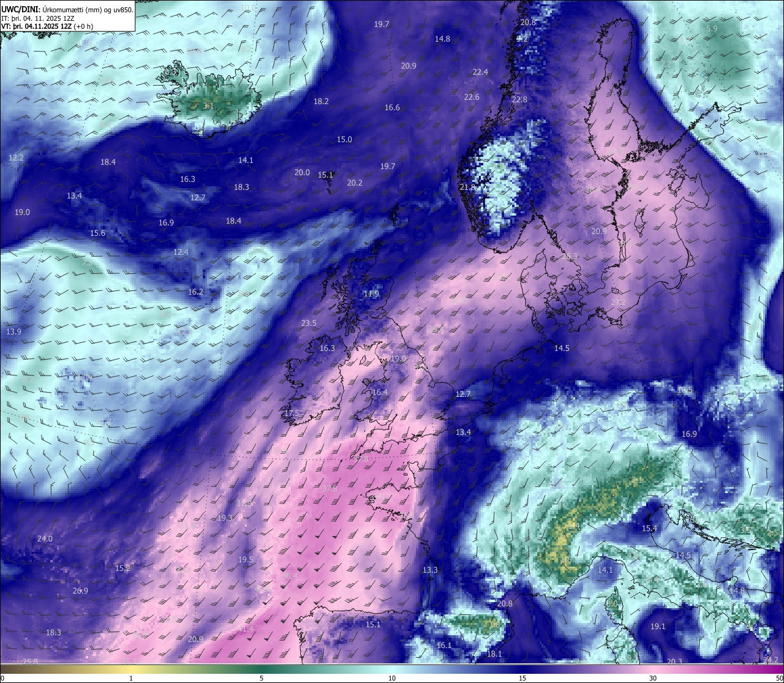Viewport: 784px width, 683px height.
Task: Select the 16.4 value over Wales
Action: [x=380, y=393]
